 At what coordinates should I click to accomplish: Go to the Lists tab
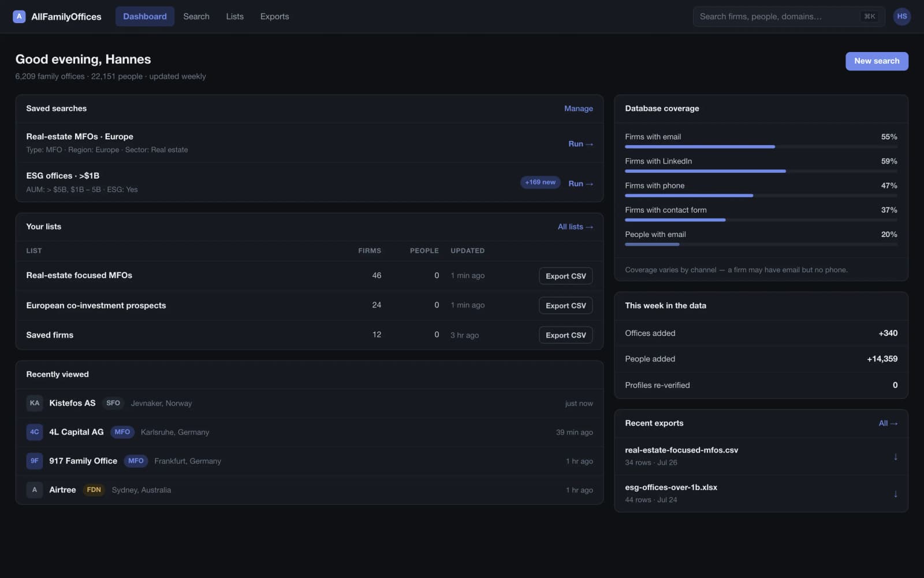(x=234, y=16)
